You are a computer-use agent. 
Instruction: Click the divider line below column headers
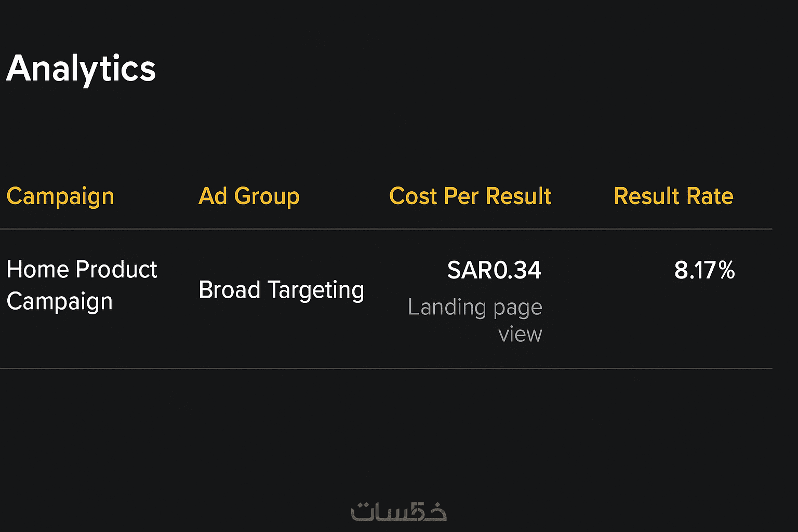pyautogui.click(x=386, y=229)
